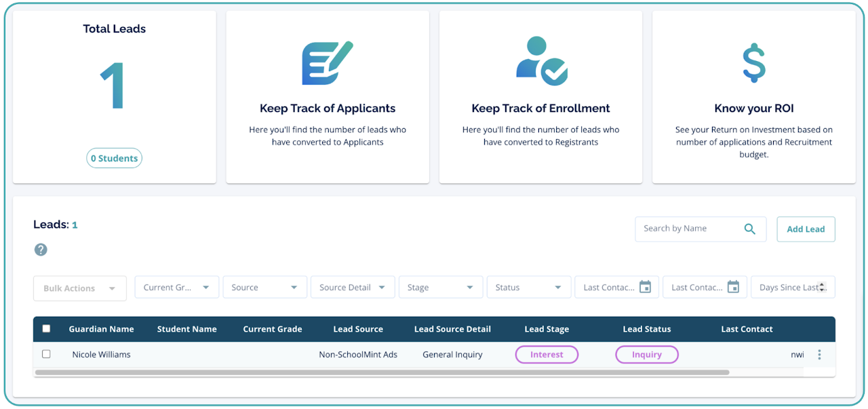Open the Current Grade filter dropdown
Screen dimensions: 868x409
pos(176,288)
